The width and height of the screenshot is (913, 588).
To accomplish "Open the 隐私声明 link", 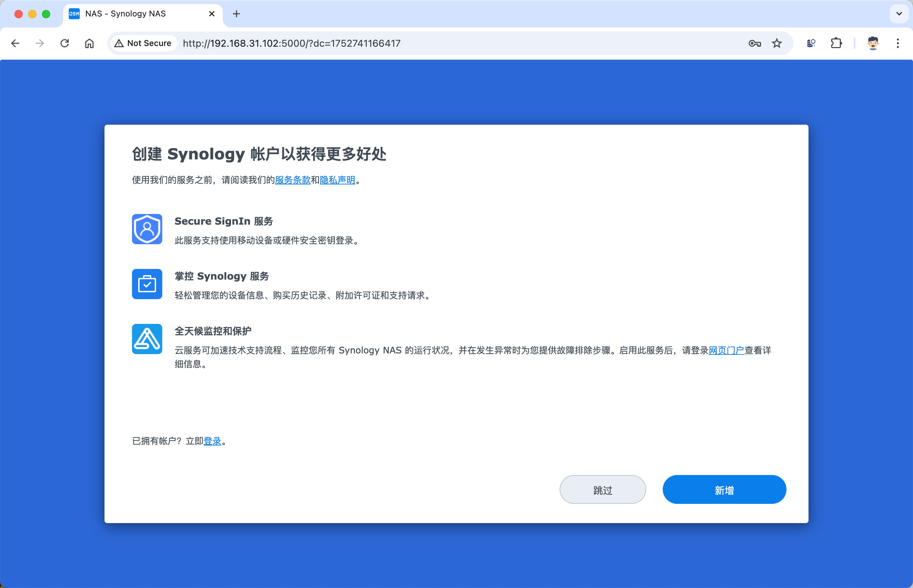I will tap(338, 180).
